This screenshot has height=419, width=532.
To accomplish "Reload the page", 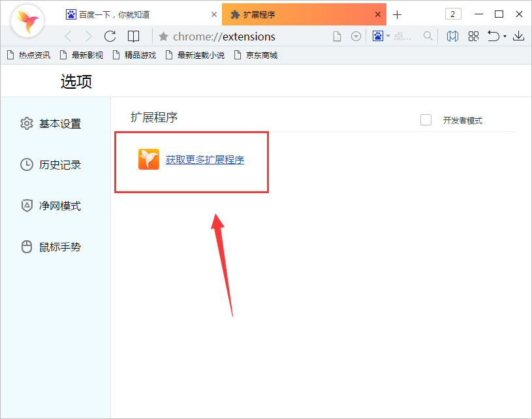I will [110, 36].
